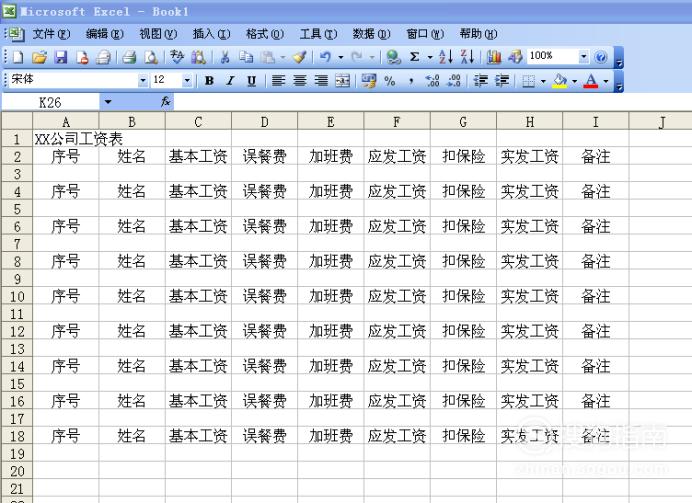Expand the undo history arrow
The image size is (692, 503).
point(341,57)
